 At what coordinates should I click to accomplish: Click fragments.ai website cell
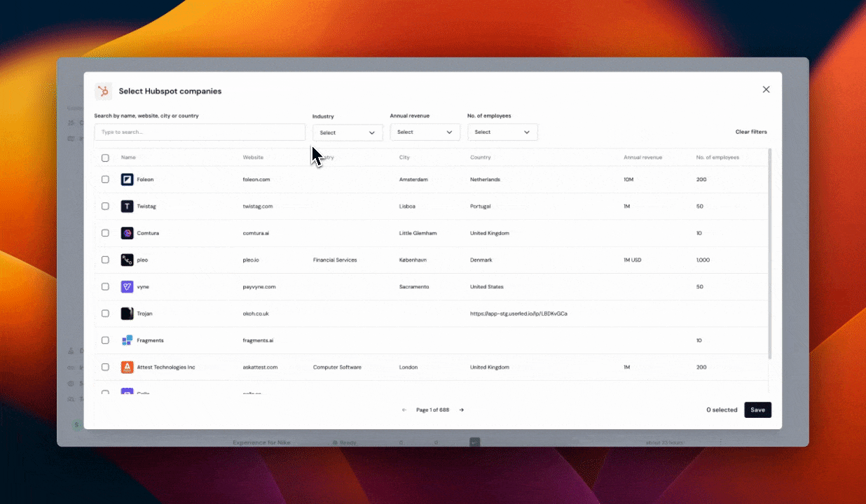[x=258, y=340]
